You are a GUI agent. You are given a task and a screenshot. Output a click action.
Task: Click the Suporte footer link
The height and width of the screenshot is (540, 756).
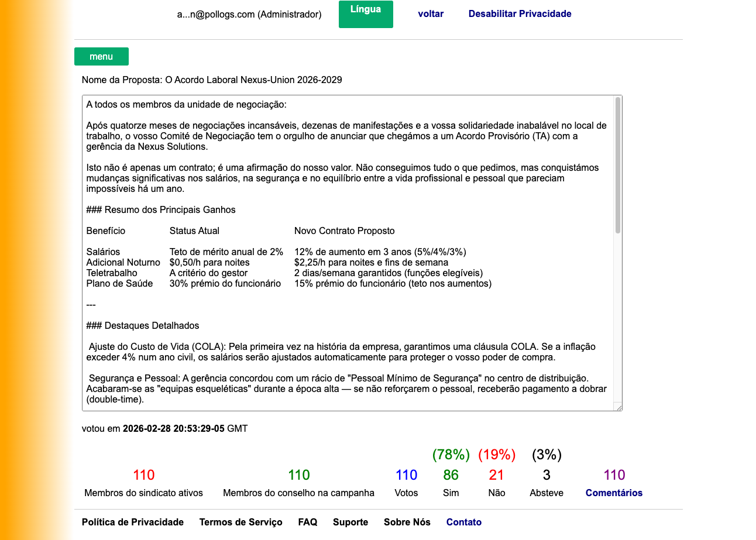[350, 522]
